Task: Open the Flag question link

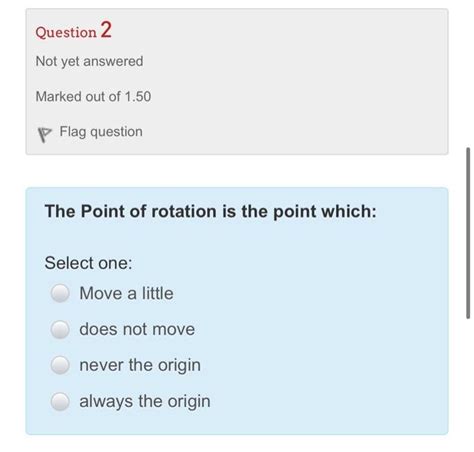Action: click(x=101, y=132)
